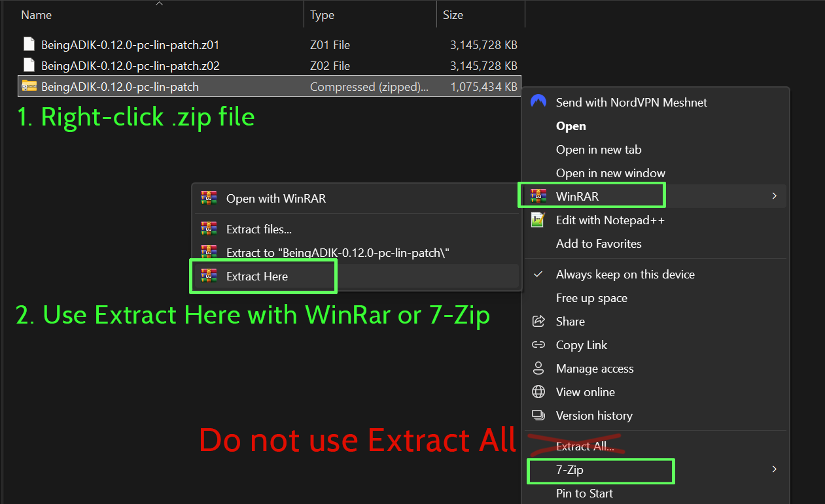Click the zipped folder icon of BeingADIK-0.12.0-pc-lin-patch
The height and width of the screenshot is (504, 825).
[x=29, y=86]
